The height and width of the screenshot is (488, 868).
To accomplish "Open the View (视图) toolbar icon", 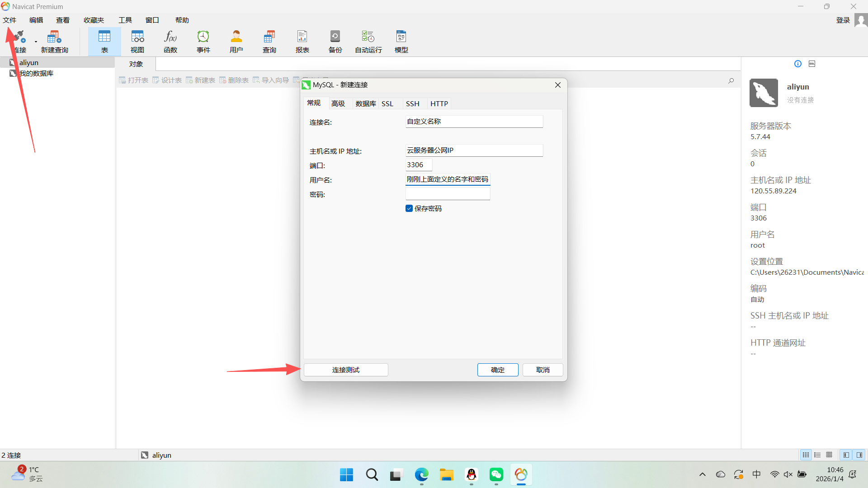I will click(137, 41).
